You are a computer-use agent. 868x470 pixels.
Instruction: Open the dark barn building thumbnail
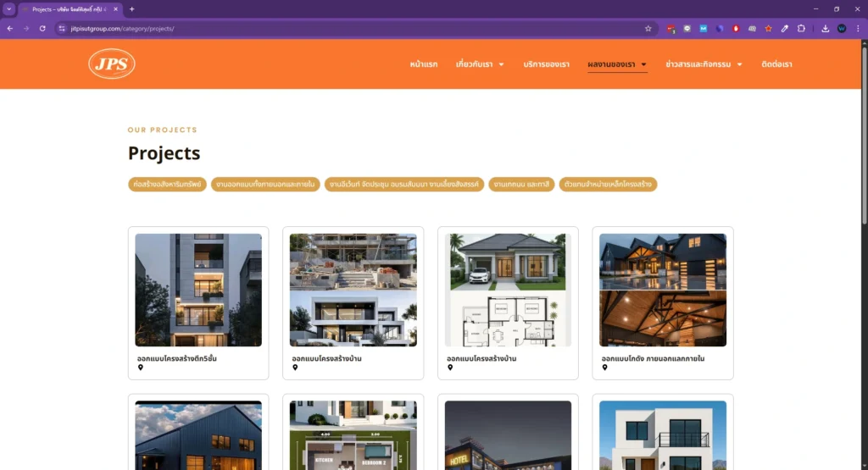[198, 435]
